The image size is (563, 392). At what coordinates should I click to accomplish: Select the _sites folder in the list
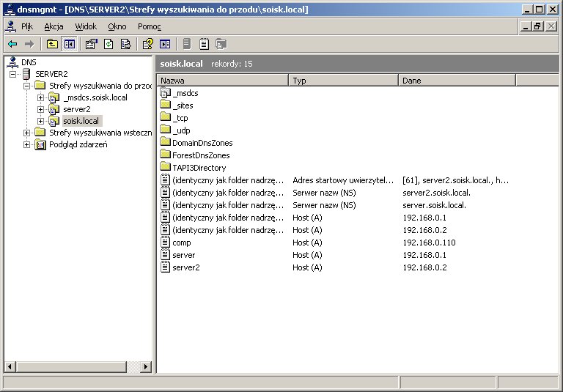click(x=177, y=106)
